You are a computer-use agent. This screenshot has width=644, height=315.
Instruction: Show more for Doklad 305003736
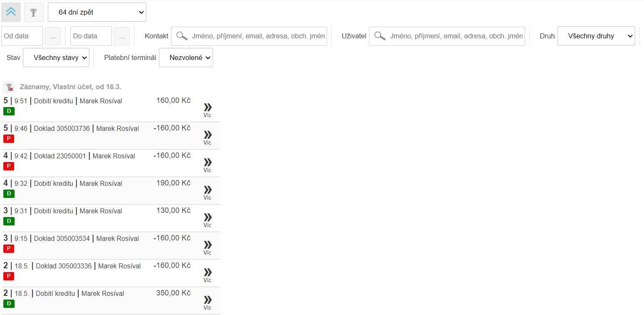pyautogui.click(x=207, y=137)
